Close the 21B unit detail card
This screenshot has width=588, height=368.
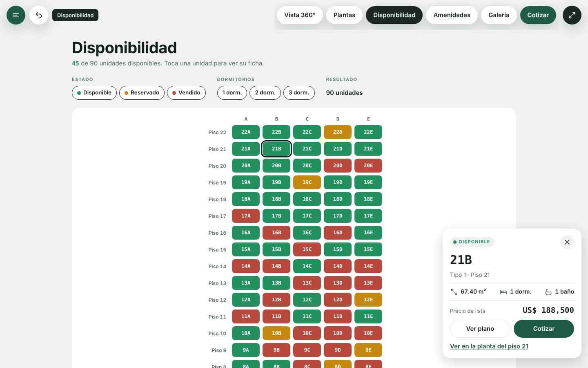coord(567,242)
